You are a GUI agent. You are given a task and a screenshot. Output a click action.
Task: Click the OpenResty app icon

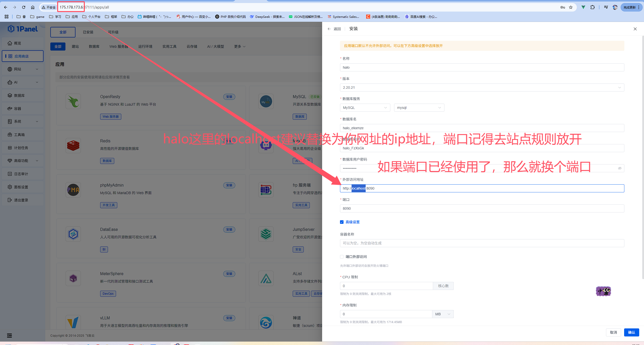click(x=73, y=101)
